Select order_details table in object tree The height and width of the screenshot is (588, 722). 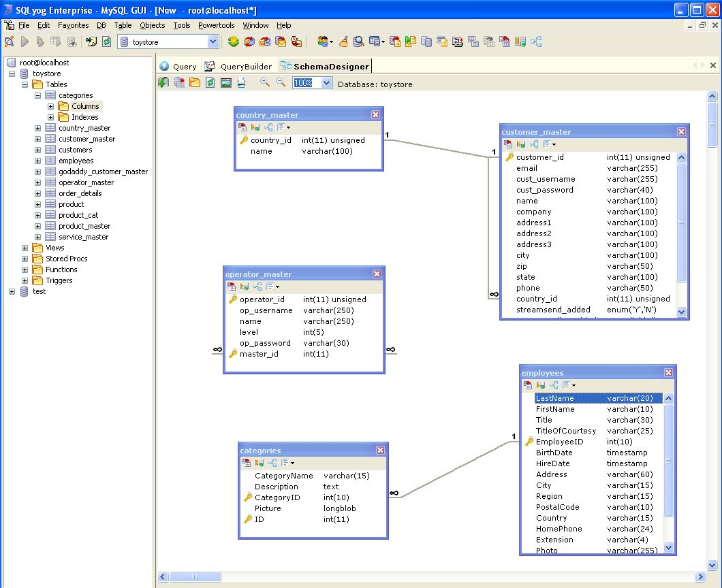coord(80,193)
